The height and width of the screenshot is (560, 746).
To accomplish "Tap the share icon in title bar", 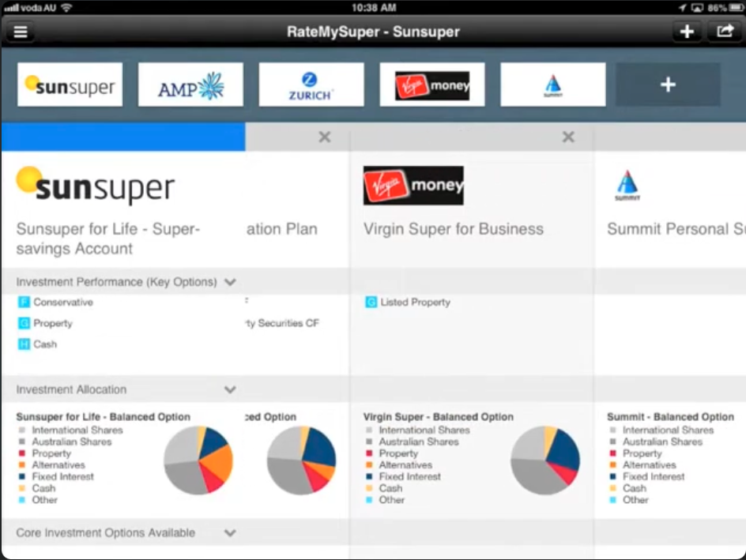I will (x=725, y=32).
